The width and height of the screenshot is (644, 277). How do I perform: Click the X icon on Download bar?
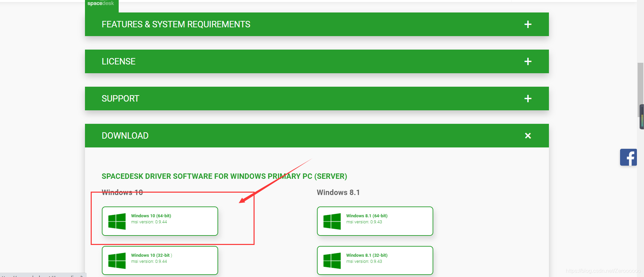pos(528,136)
